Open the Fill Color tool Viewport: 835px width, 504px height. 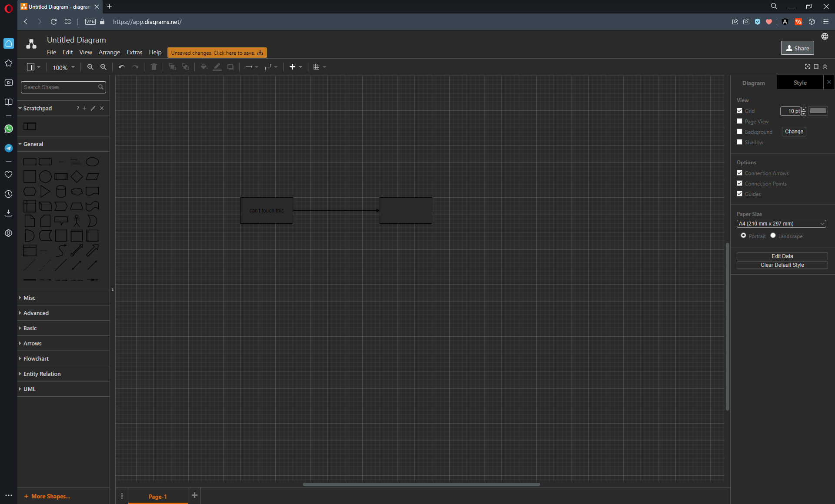[x=204, y=67]
